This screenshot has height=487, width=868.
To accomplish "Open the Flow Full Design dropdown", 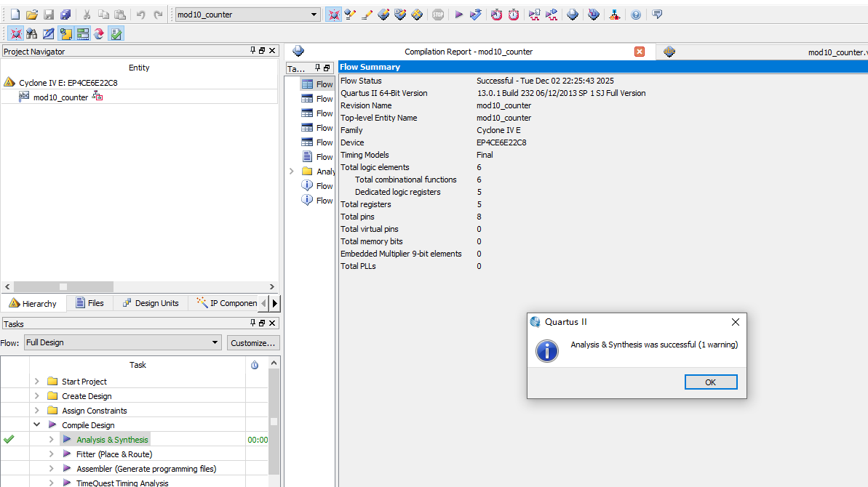I will click(215, 342).
